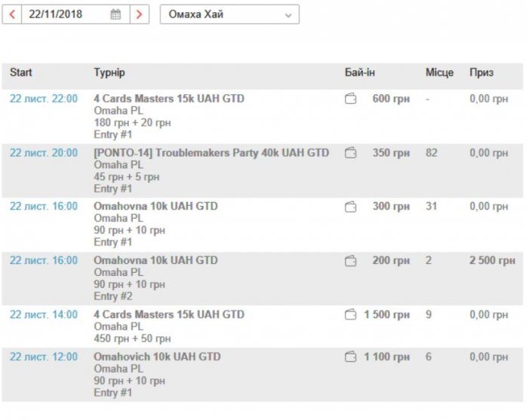This screenshot has height=420, width=528.
Task: Click wallet icon beside 1 500 грн buy-in
Action: 351,314
